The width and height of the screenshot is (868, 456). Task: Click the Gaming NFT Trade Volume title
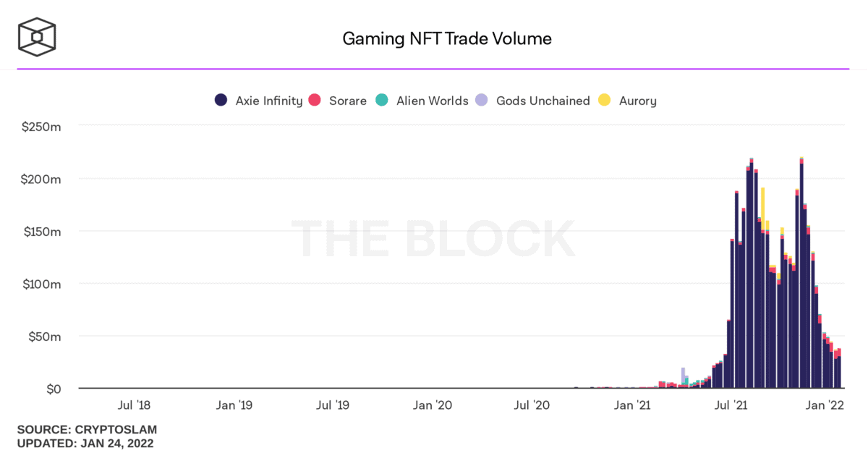(x=447, y=38)
